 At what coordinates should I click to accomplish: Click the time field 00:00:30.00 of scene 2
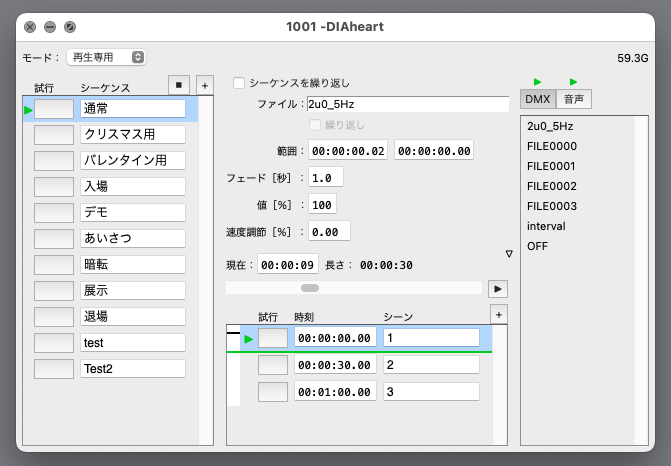335,365
